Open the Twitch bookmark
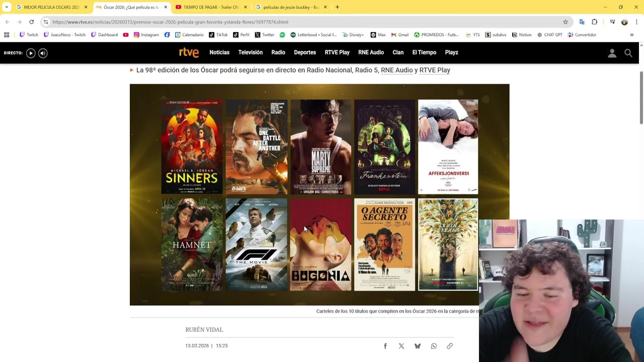 (29, 35)
